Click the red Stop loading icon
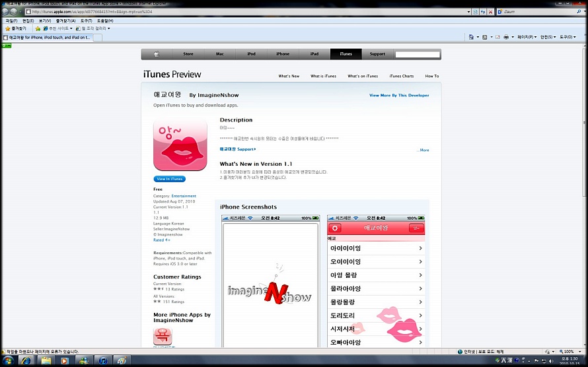Viewport: 588px width, 367px height. pyautogui.click(x=490, y=12)
